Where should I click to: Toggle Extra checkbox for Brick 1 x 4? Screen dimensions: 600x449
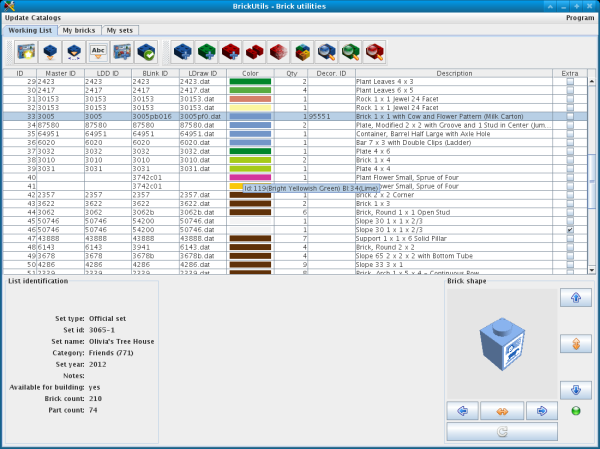tap(570, 160)
